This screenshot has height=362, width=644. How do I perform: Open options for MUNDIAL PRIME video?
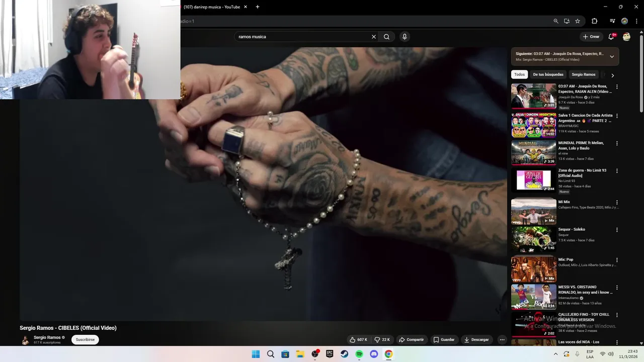tap(617, 144)
